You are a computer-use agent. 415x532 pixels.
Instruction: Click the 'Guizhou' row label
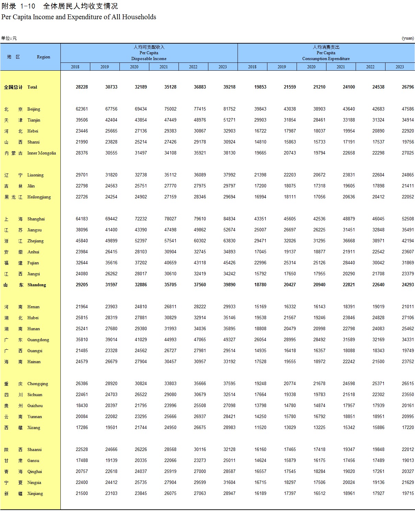[35, 406]
